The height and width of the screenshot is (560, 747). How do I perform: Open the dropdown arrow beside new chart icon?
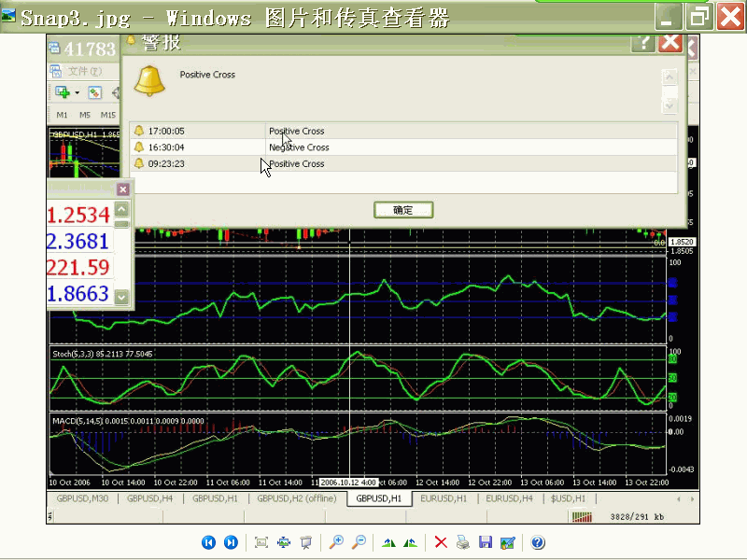point(78,92)
